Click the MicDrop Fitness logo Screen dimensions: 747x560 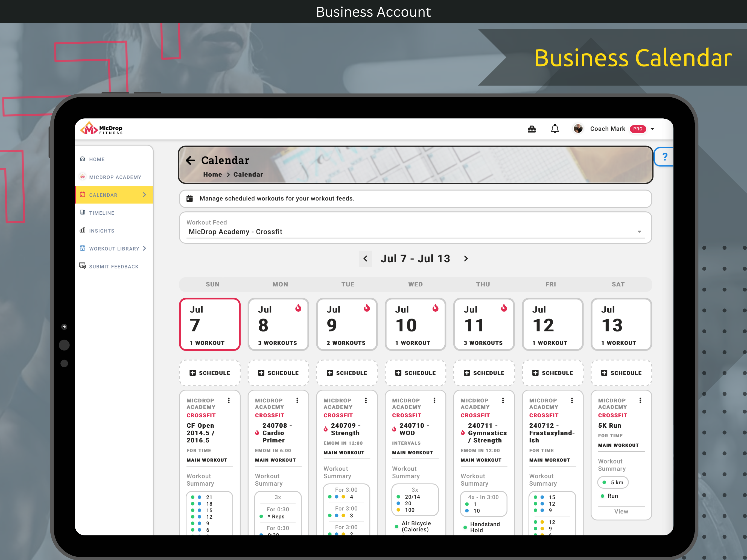101,129
